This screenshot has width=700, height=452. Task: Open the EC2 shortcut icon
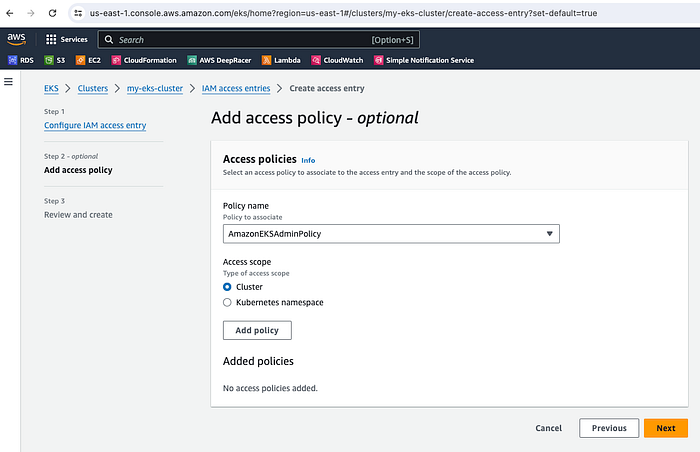[80, 60]
